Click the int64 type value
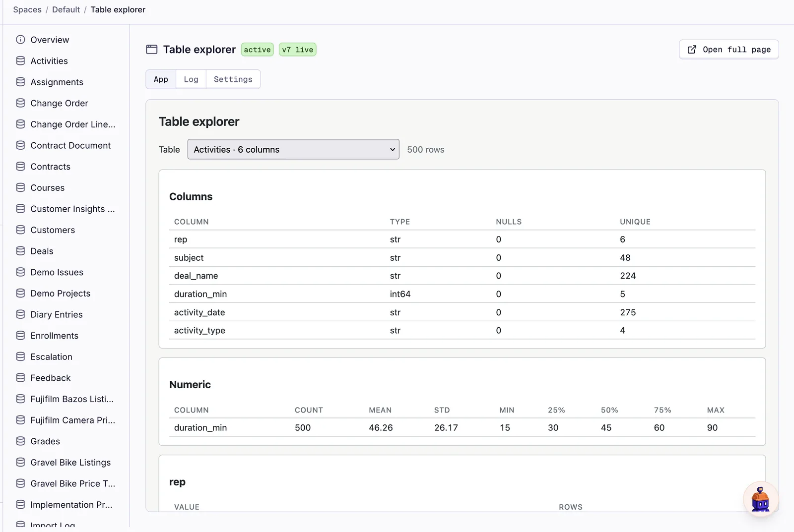 coord(400,294)
